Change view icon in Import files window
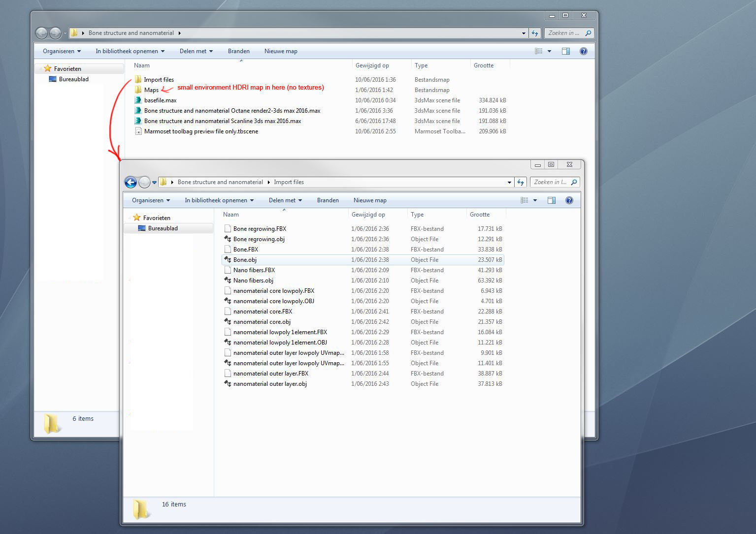The height and width of the screenshot is (534, 756). click(525, 200)
